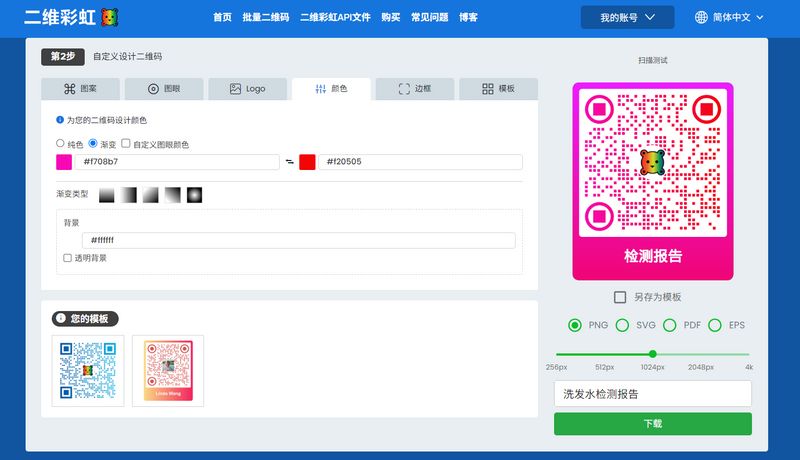Click the green 下载 download button
Viewport: 800px width, 460px height.
pyautogui.click(x=653, y=424)
